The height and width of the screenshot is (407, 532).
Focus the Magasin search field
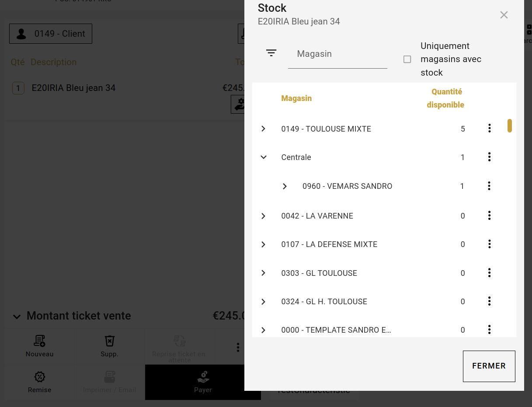(x=337, y=54)
